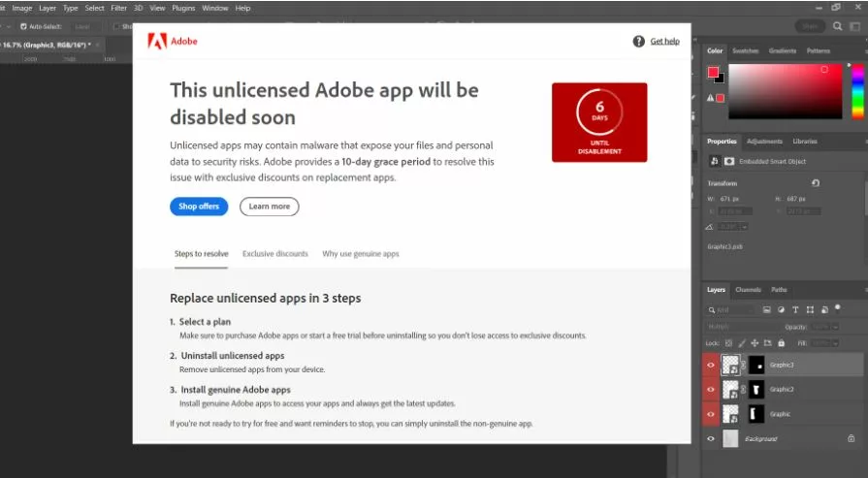Click the rainbow hue slider strip
The height and width of the screenshot is (478, 868).
click(x=857, y=91)
